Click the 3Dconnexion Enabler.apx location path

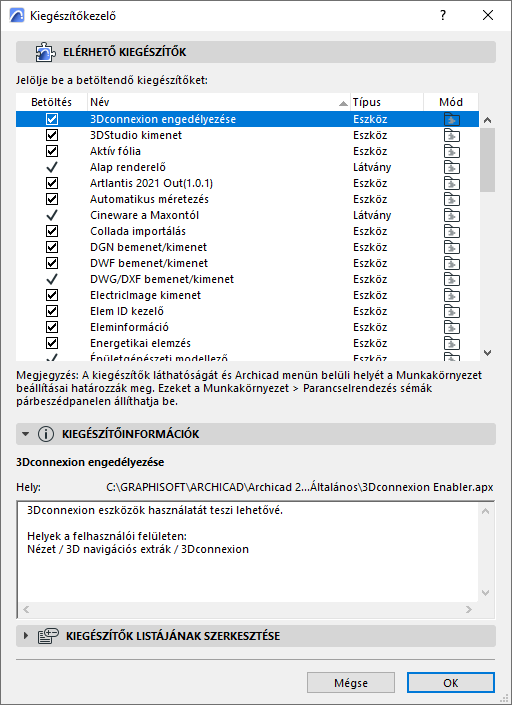pyautogui.click(x=300, y=487)
